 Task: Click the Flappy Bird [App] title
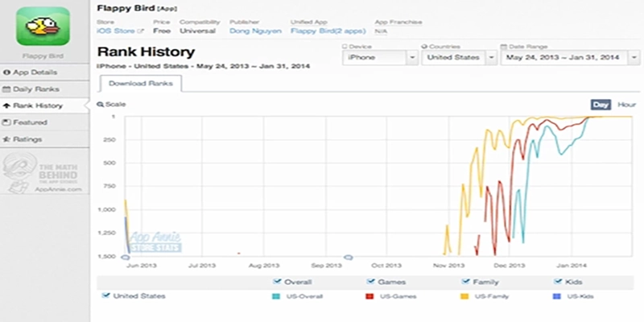click(x=137, y=8)
